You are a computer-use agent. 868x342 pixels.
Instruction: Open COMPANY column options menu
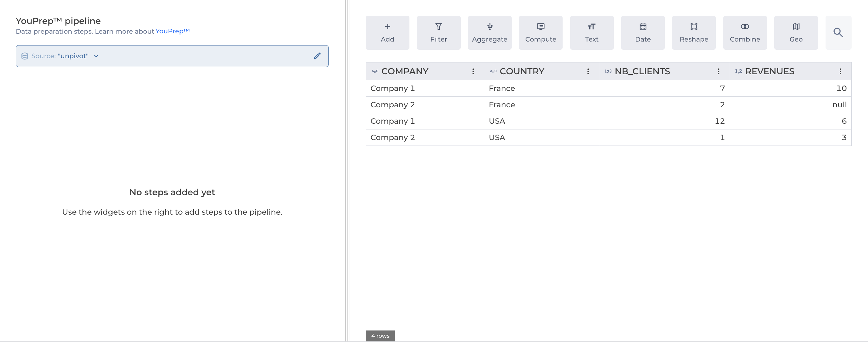tap(473, 72)
